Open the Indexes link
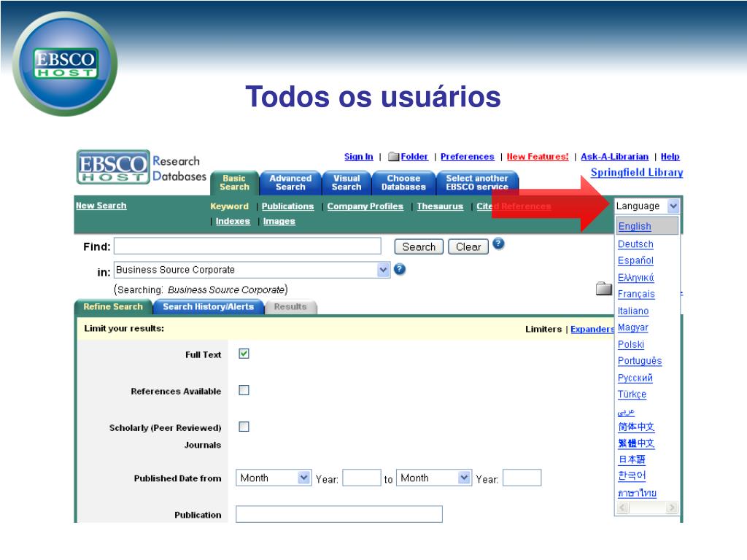This screenshot has height=560, width=747. click(233, 222)
